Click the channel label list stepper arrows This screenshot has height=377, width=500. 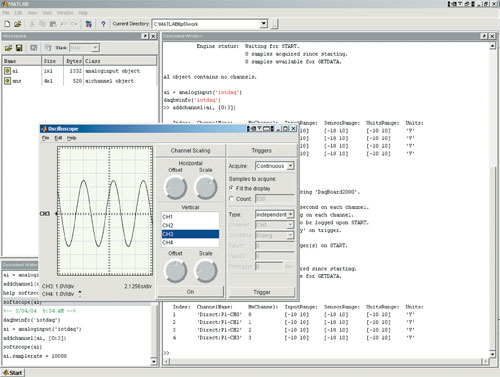80,293
